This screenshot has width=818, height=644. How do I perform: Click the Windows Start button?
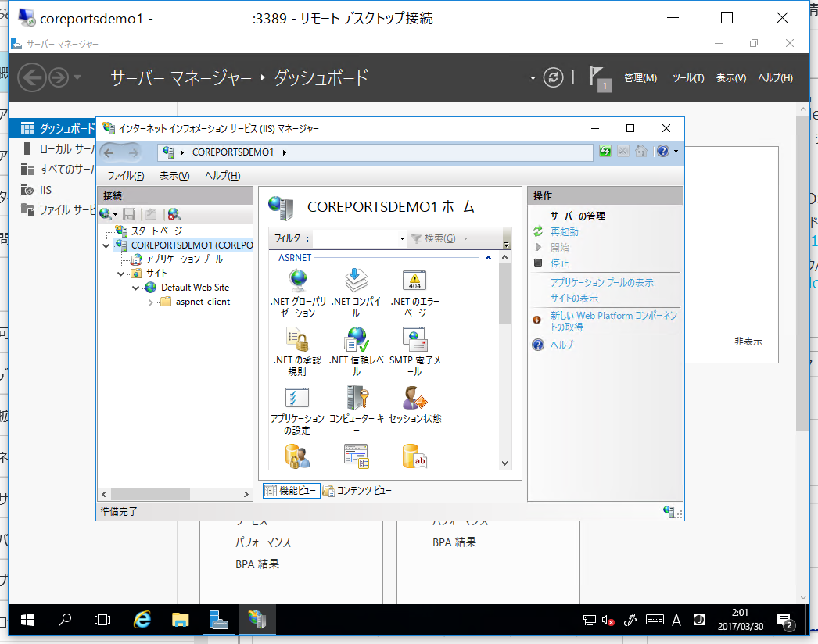pyautogui.click(x=27, y=620)
